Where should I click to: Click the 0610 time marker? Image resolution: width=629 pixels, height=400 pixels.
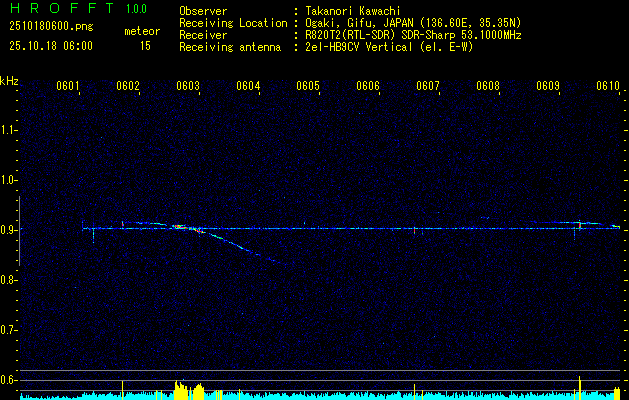(608, 86)
